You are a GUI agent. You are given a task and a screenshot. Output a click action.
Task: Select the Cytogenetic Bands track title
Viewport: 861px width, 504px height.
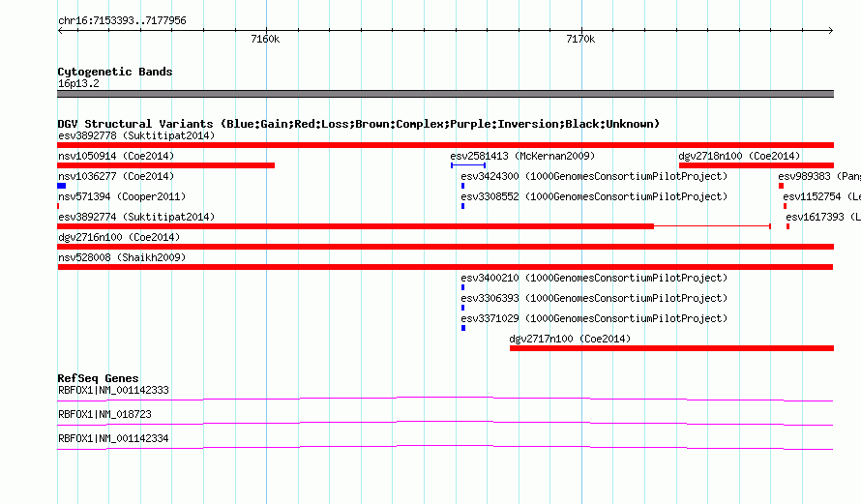click(115, 72)
